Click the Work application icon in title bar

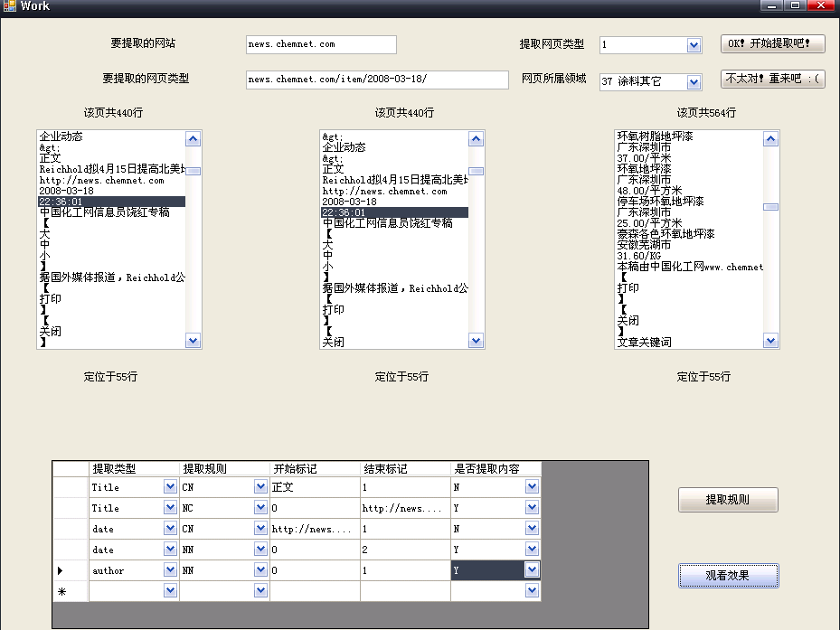(x=9, y=6)
